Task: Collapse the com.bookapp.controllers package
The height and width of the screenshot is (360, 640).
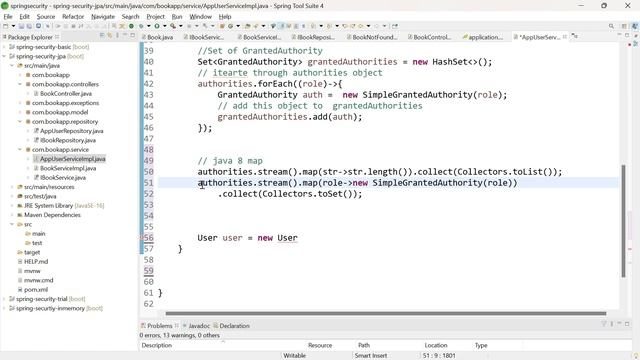Action: pos(20,84)
